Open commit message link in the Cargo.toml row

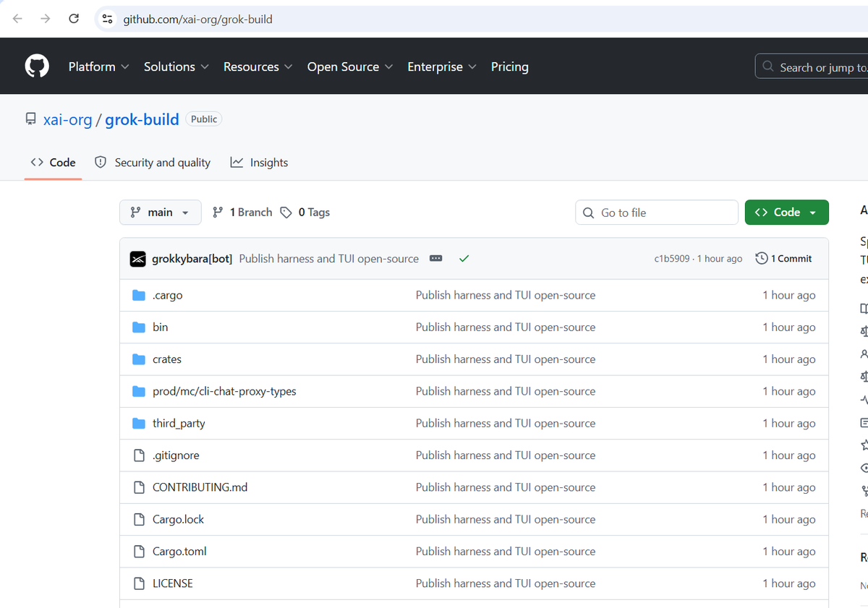pos(506,552)
